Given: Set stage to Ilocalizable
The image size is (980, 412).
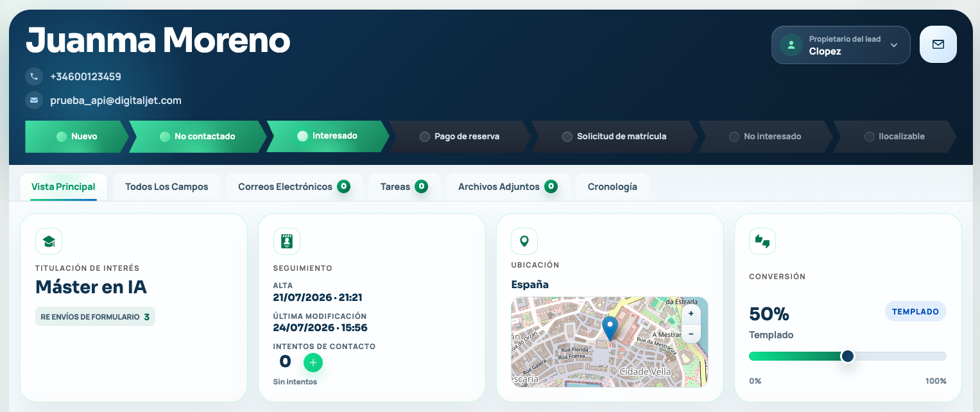Looking at the screenshot, I should coord(895,136).
